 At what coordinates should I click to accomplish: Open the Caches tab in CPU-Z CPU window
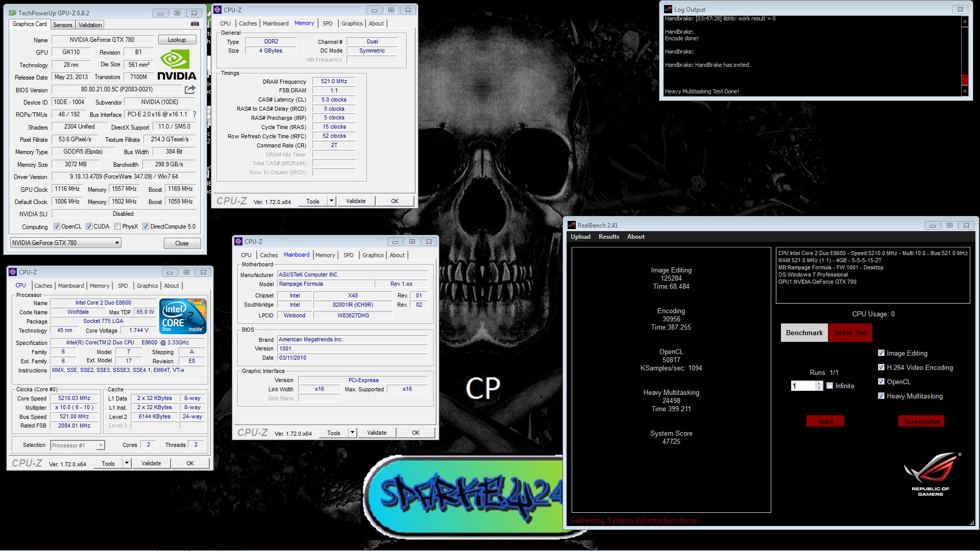coord(43,286)
